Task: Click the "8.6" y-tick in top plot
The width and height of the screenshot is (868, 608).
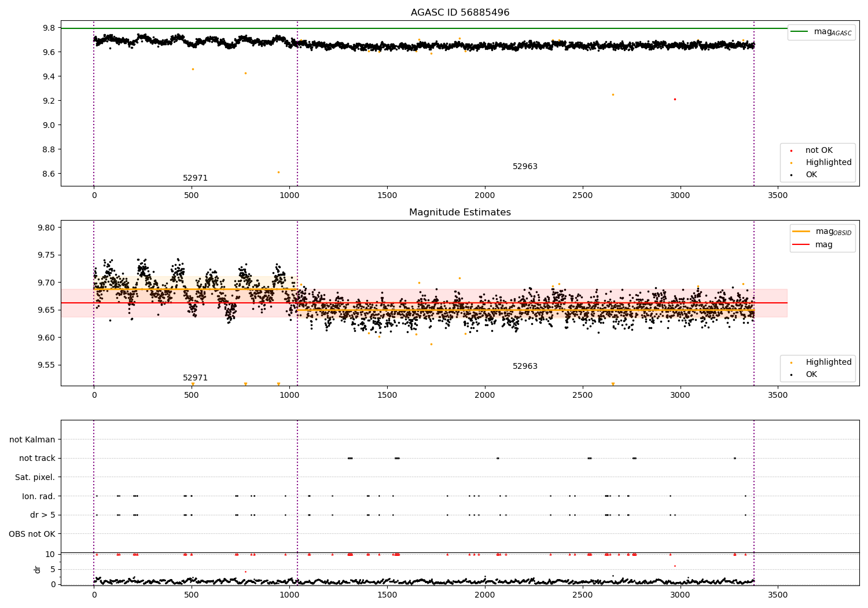Action: click(x=49, y=174)
